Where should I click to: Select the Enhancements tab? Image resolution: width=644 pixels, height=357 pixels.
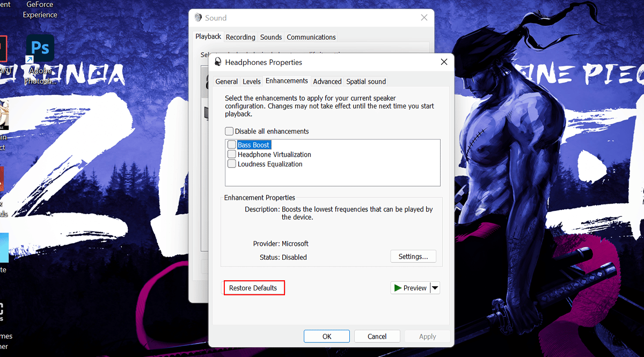coord(287,81)
